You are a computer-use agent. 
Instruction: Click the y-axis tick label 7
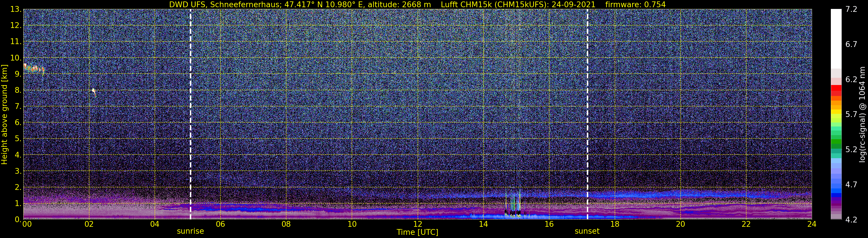click(x=18, y=106)
